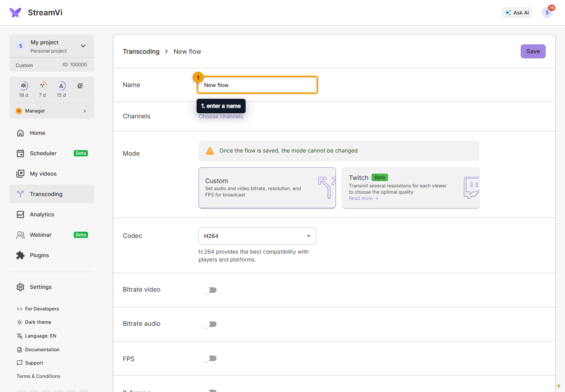The image size is (565, 392).
Task: Open Terms & Conditions
Action: [x=38, y=376]
